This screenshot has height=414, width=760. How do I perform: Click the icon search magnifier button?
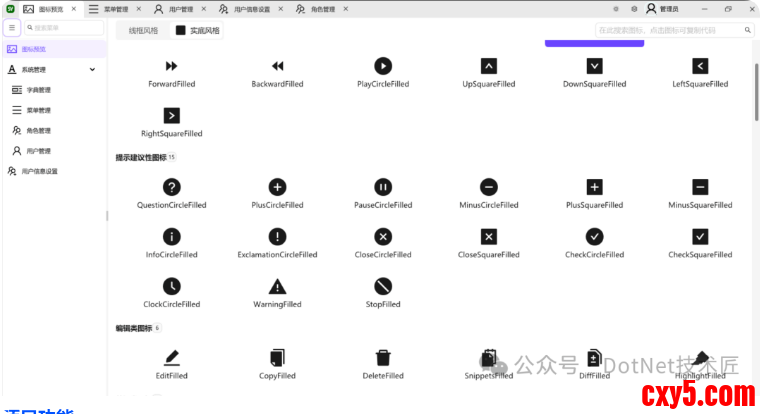[x=747, y=31]
